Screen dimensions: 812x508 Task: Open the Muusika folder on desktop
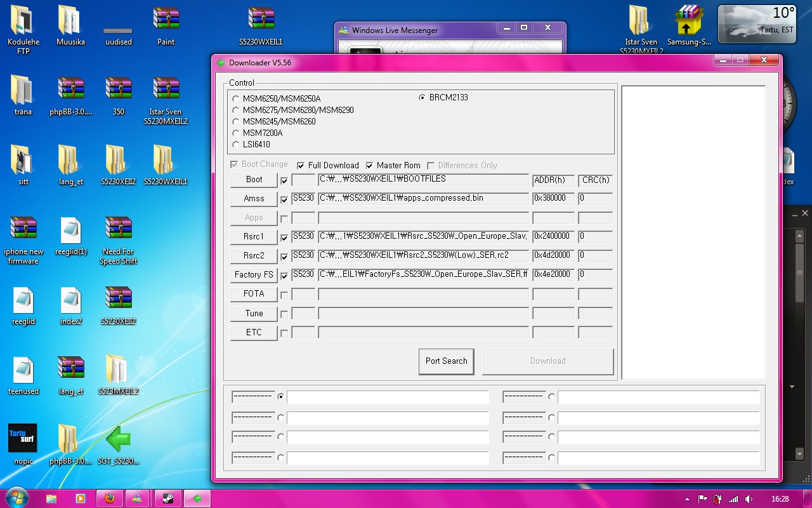pyautogui.click(x=70, y=25)
